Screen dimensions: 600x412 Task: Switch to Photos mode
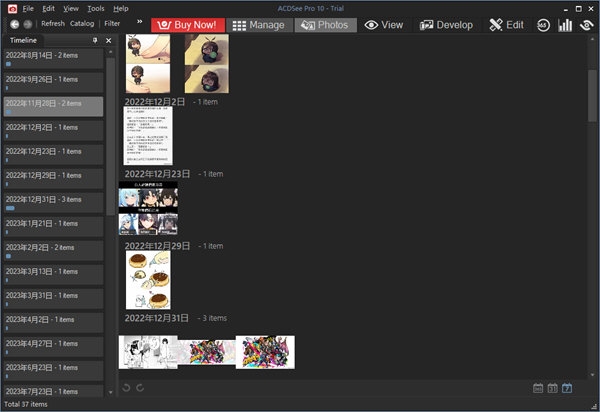click(325, 25)
